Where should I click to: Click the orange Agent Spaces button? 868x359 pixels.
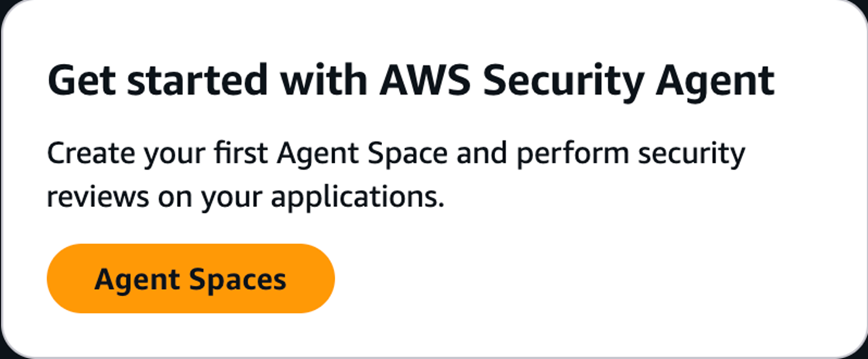tap(190, 278)
